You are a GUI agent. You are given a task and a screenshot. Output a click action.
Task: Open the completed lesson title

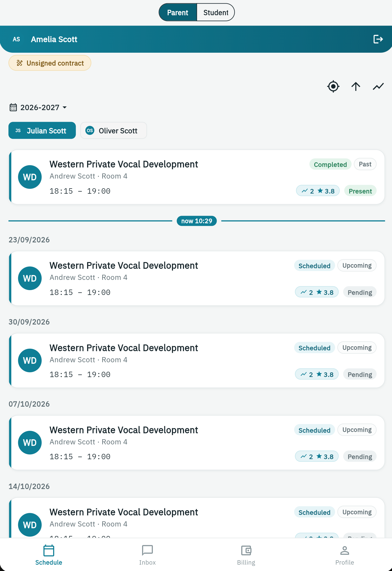click(x=124, y=164)
